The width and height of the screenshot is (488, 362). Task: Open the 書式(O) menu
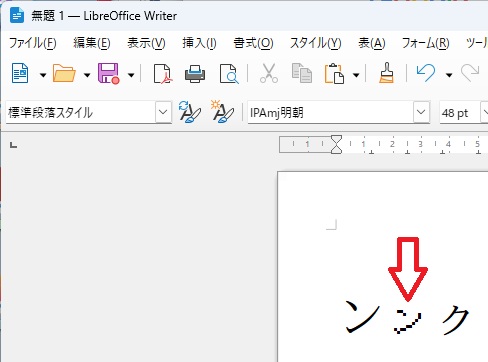coord(253,43)
